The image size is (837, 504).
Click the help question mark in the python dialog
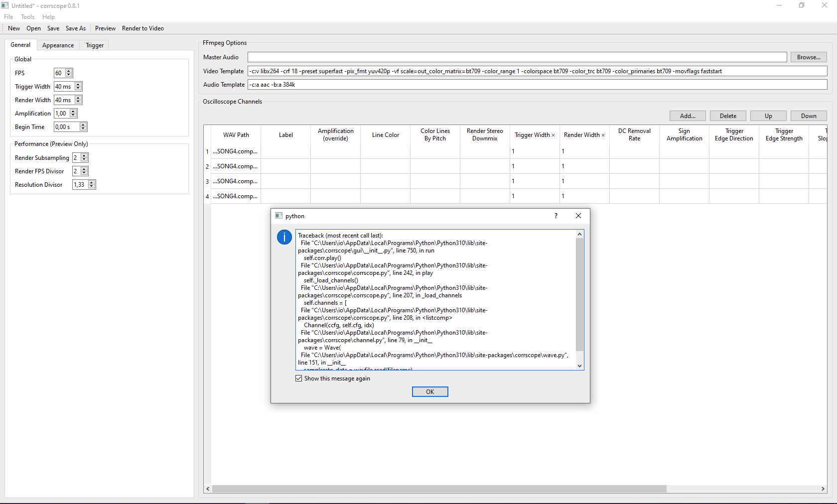pyautogui.click(x=555, y=216)
